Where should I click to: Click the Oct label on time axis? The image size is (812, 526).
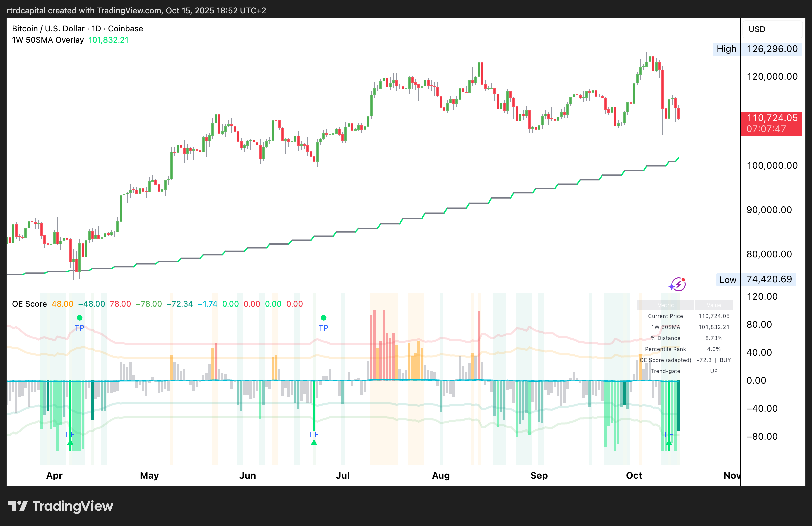[x=634, y=475]
